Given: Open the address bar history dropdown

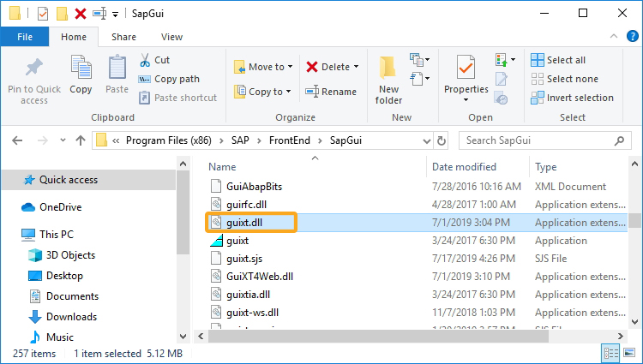Looking at the screenshot, I should (x=426, y=140).
